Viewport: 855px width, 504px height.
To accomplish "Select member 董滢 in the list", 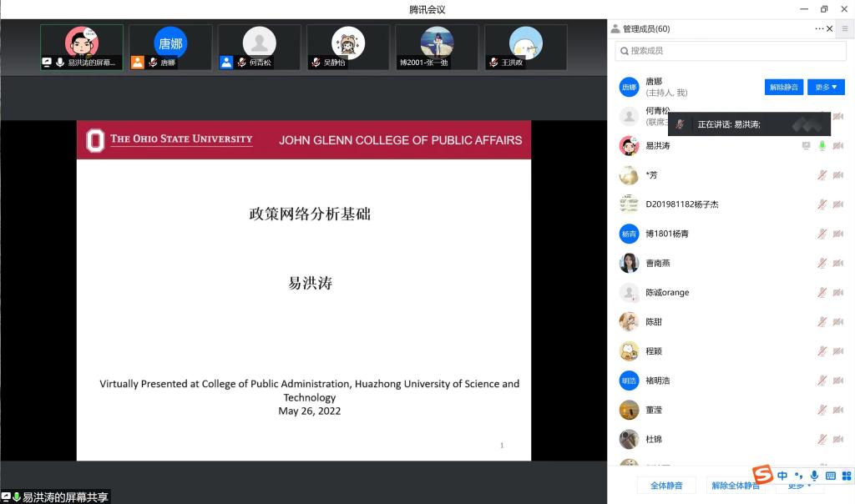I will pyautogui.click(x=654, y=410).
